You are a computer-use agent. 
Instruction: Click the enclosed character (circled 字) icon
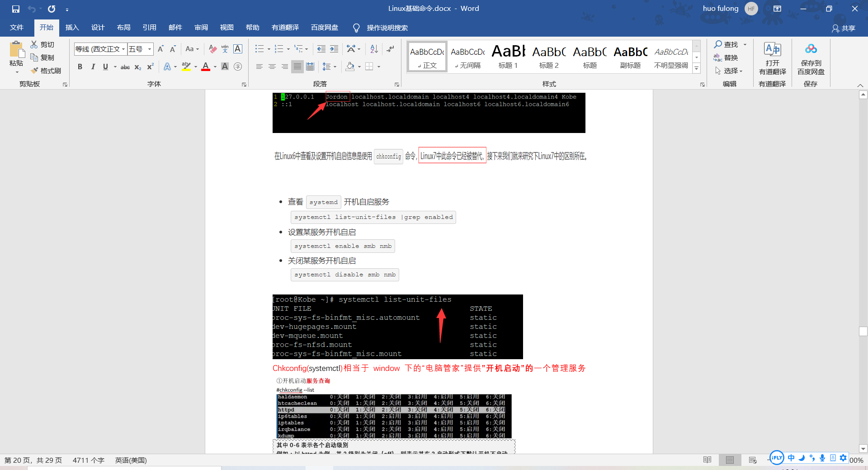(238, 66)
